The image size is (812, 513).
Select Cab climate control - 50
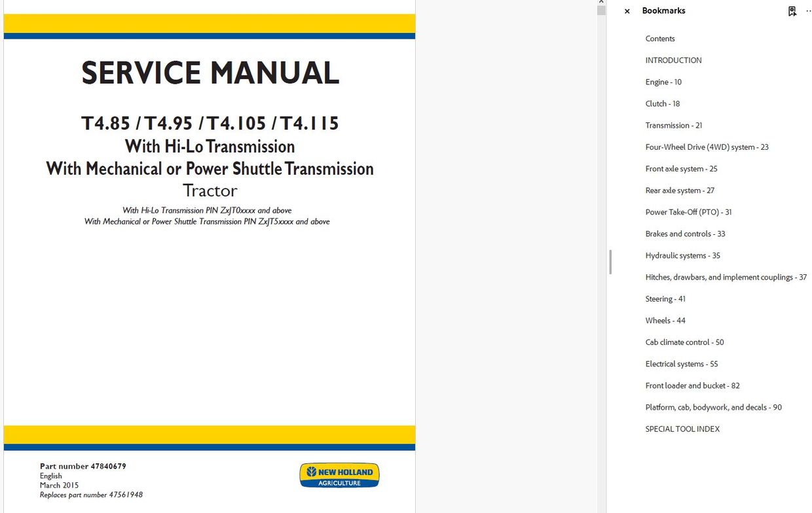point(685,342)
